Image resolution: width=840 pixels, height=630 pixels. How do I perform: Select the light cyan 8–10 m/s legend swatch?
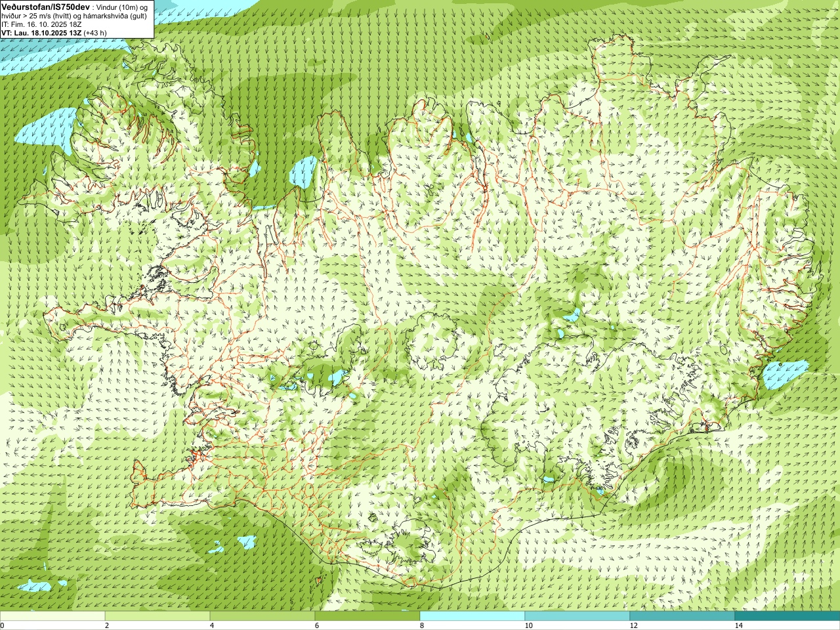(472, 616)
